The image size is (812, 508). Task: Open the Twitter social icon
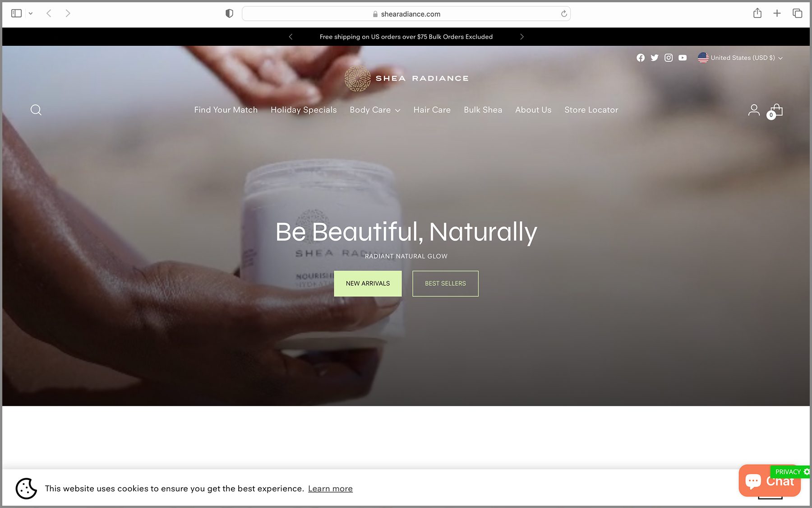point(654,58)
